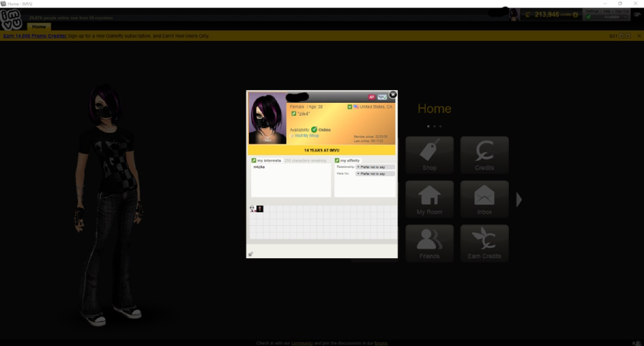Toggle the Online availability check icon
The height and width of the screenshot is (346, 644).
[314, 129]
